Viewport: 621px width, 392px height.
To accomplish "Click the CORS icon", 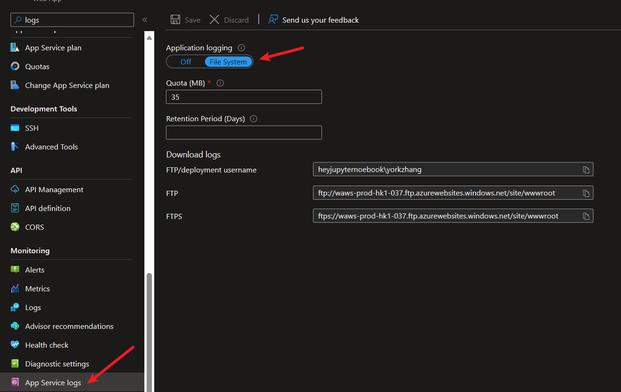I will pos(15,227).
